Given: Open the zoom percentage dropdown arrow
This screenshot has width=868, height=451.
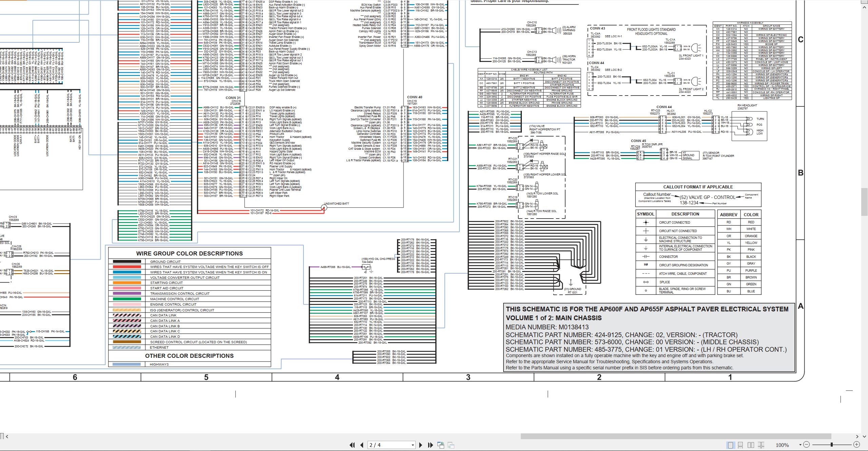Looking at the screenshot, I should [800, 445].
